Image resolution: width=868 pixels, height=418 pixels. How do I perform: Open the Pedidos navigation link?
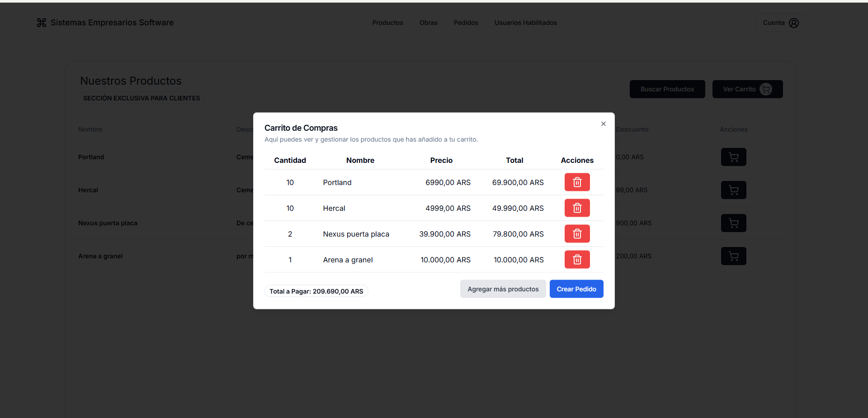(466, 23)
